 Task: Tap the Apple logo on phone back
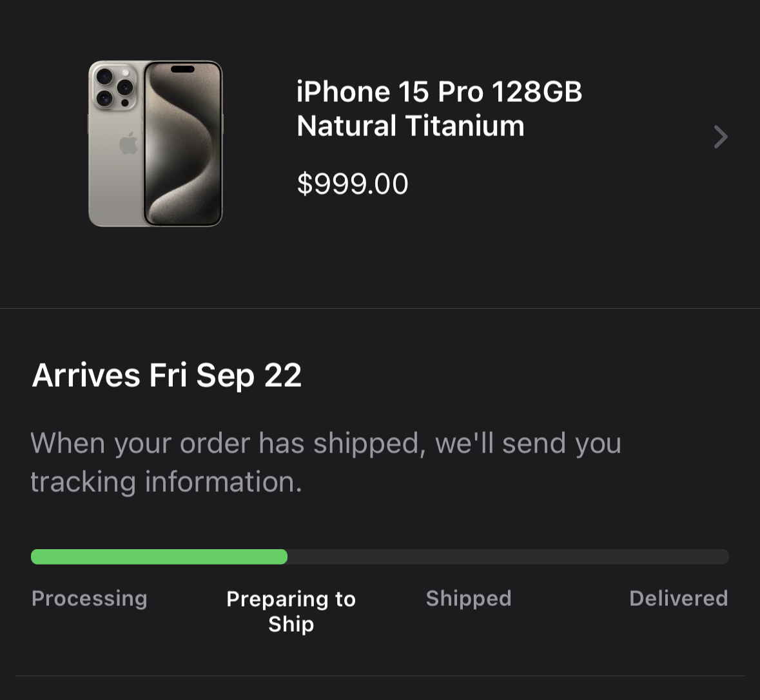tap(128, 143)
